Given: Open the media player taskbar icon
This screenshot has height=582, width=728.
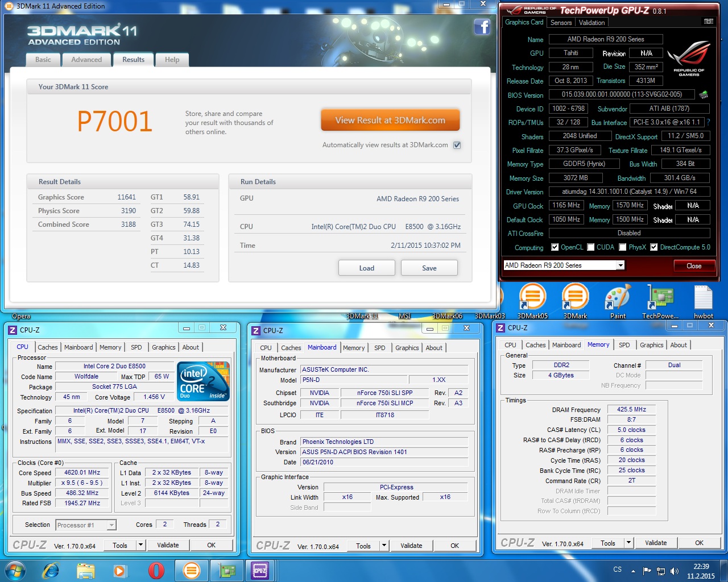Looking at the screenshot, I should [120, 571].
